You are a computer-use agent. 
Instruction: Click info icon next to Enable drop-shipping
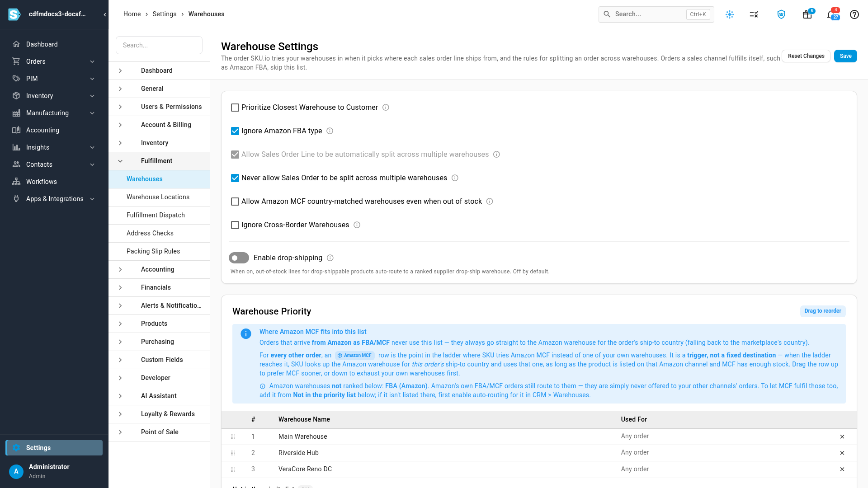point(330,258)
